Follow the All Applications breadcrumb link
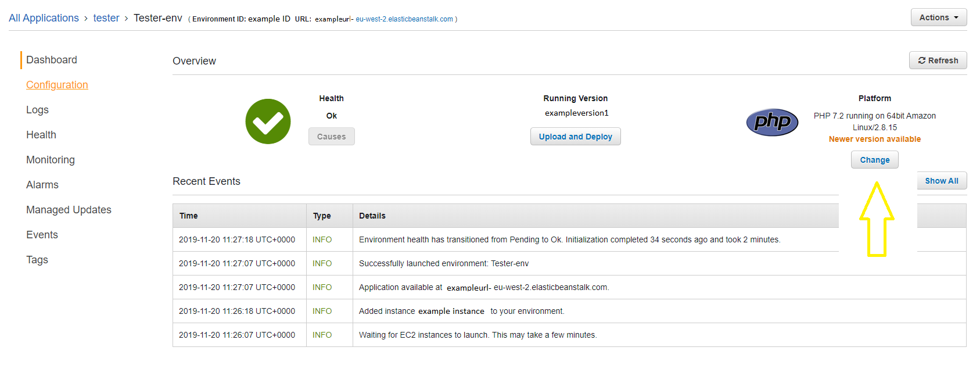980x372 pixels. (44, 18)
